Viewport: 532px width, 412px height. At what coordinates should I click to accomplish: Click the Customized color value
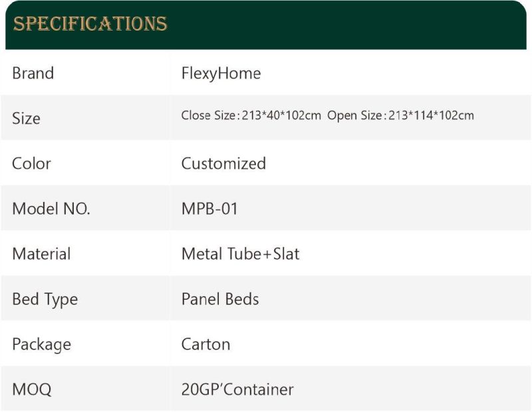[x=223, y=163]
